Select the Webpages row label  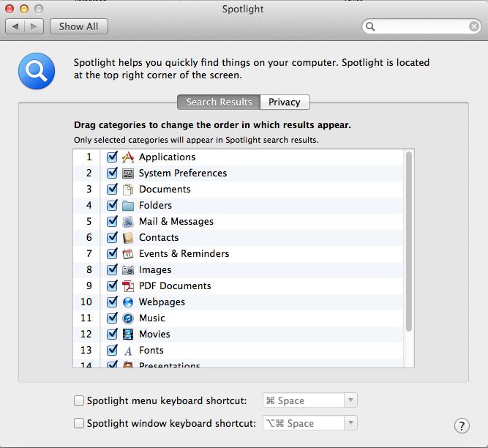162,302
